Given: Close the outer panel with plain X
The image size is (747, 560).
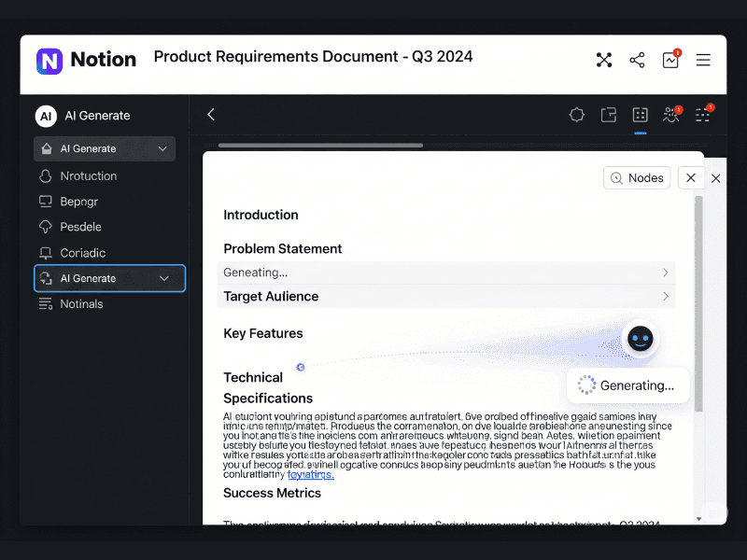Looking at the screenshot, I should click(x=715, y=178).
